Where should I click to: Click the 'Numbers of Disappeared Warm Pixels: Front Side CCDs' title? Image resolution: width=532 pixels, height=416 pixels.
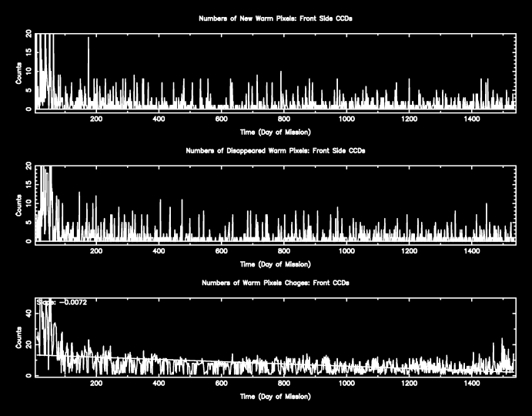pyautogui.click(x=275, y=151)
